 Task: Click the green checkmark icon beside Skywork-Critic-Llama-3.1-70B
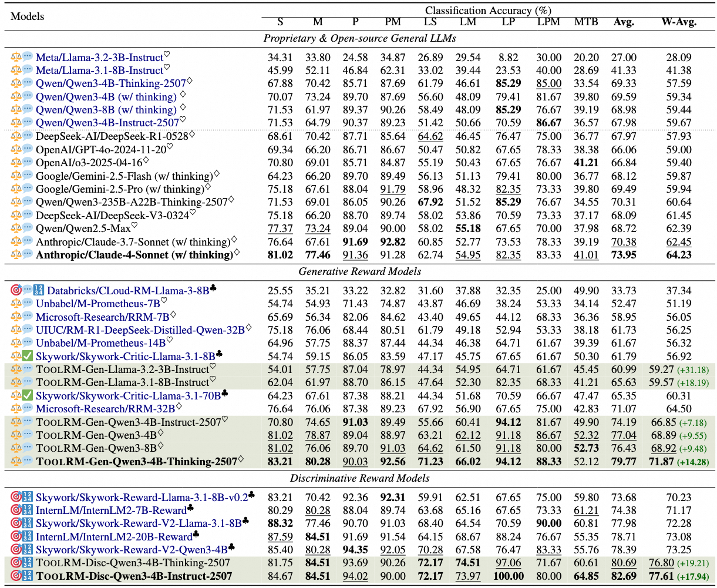point(28,396)
